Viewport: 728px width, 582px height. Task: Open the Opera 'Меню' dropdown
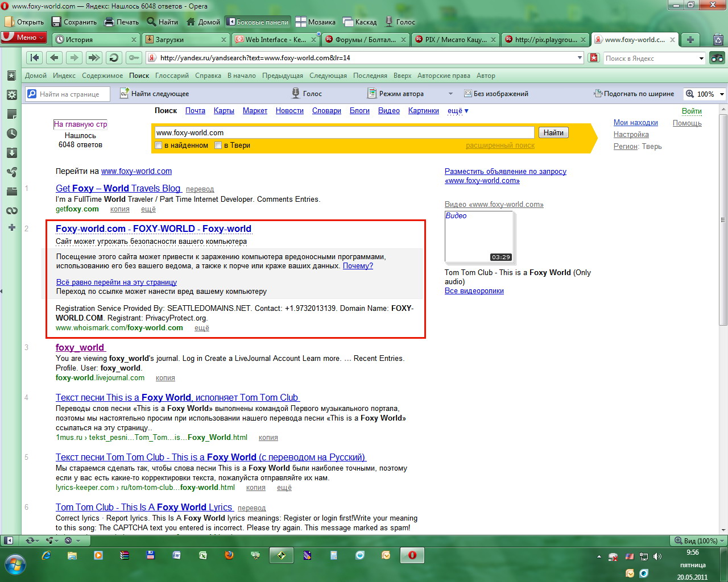(x=24, y=38)
